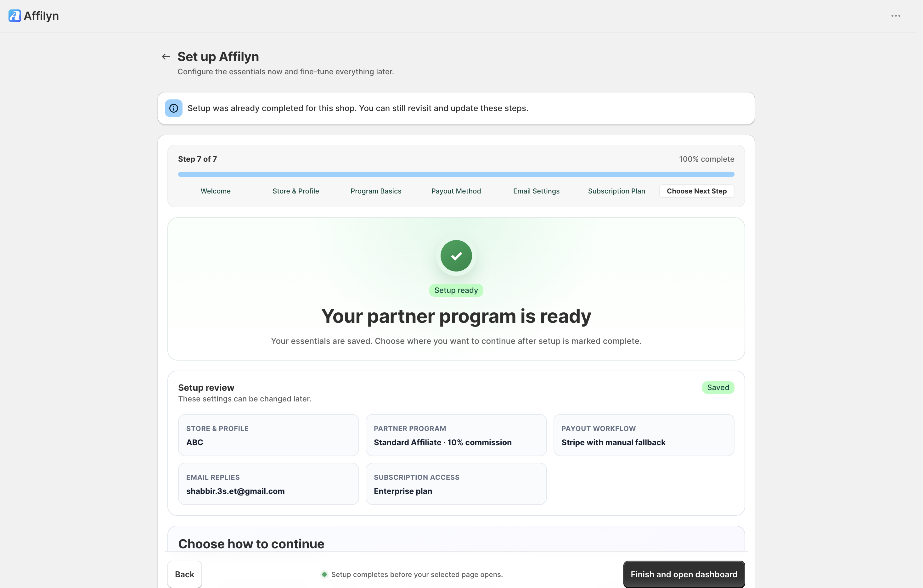This screenshot has width=923, height=588.
Task: Click the Setup ready badge
Action: click(x=456, y=290)
